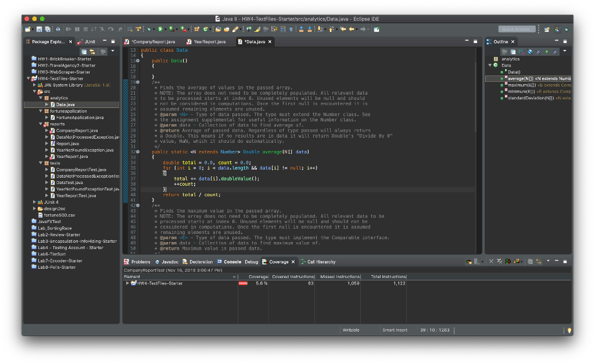This screenshot has width=595, height=364.
Task: Select the Debug icon in the main toolbar
Action: tap(148, 28)
